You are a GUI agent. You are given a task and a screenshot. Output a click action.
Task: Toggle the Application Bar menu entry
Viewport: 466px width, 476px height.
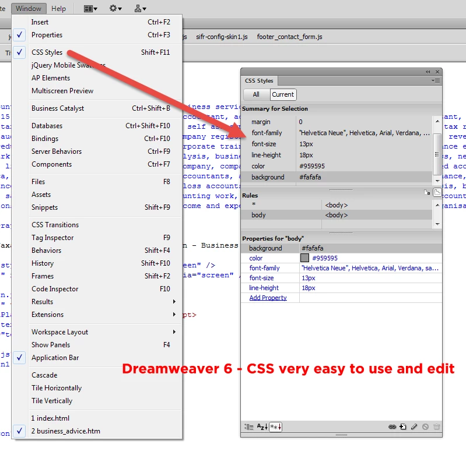click(97, 358)
